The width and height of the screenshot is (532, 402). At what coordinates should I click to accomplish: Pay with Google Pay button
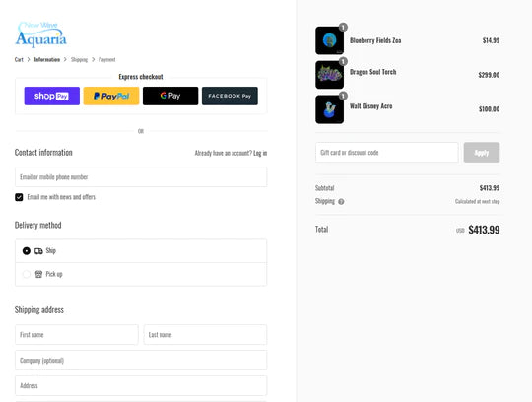pos(170,96)
